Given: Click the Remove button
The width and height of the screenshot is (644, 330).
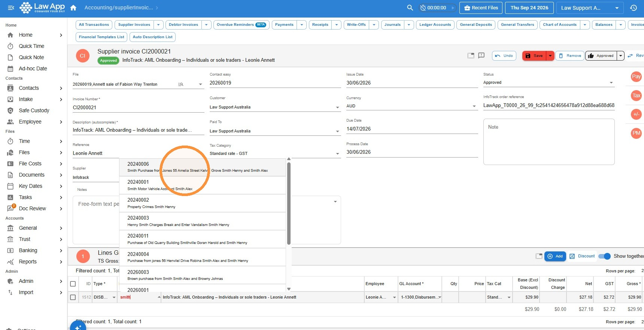Looking at the screenshot, I should (570, 56).
